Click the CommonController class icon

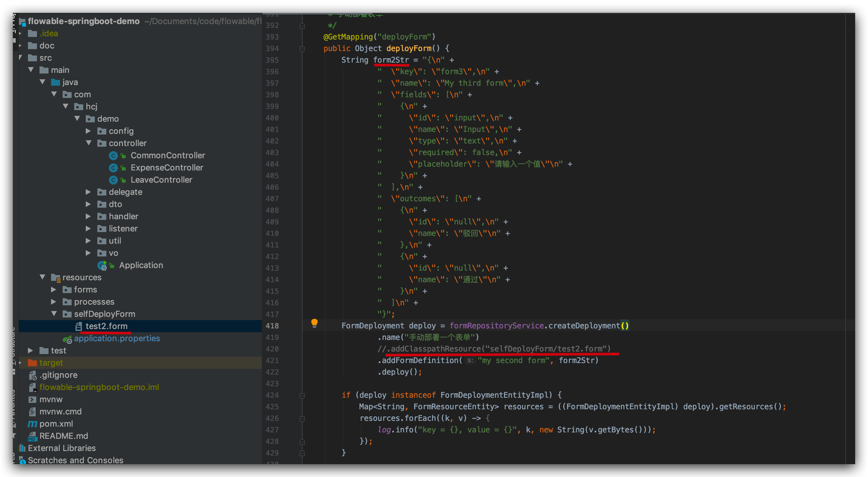pos(113,155)
